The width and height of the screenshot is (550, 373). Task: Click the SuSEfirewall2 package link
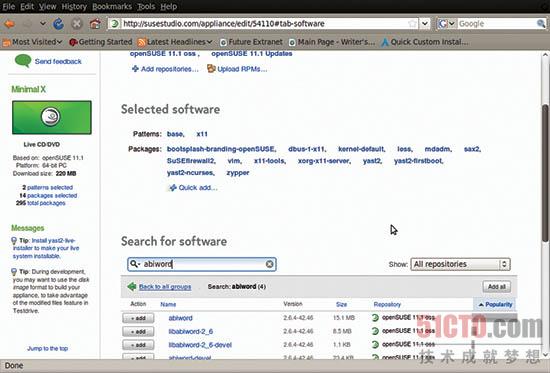pyautogui.click(x=190, y=161)
